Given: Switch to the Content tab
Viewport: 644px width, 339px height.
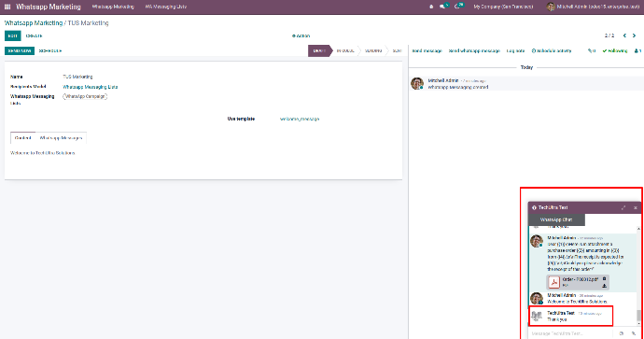Looking at the screenshot, I should tap(23, 138).
